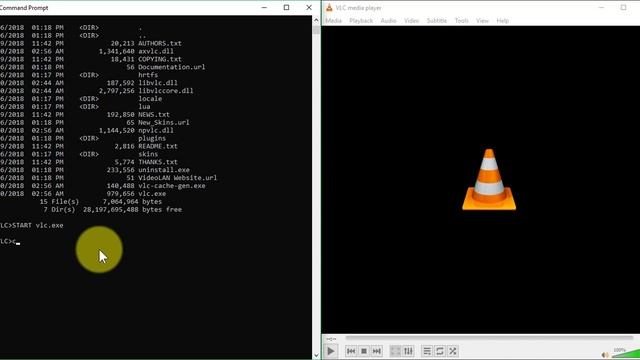Toggle fullscreen video button in VLC
This screenshot has height=360, width=640.
[395, 351]
